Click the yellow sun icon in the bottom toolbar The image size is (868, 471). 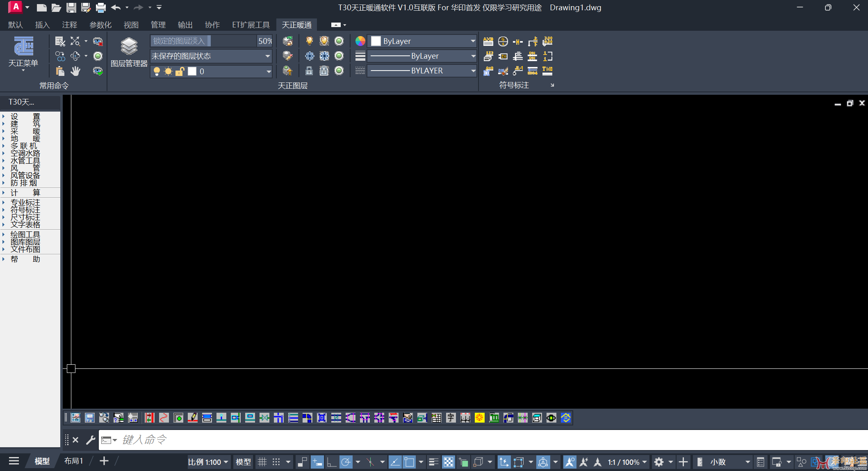479,418
